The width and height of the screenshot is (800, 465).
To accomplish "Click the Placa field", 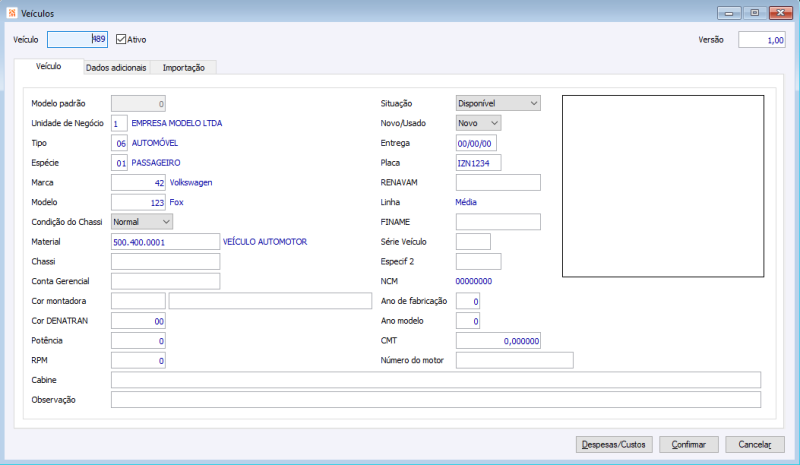I will tap(478, 163).
